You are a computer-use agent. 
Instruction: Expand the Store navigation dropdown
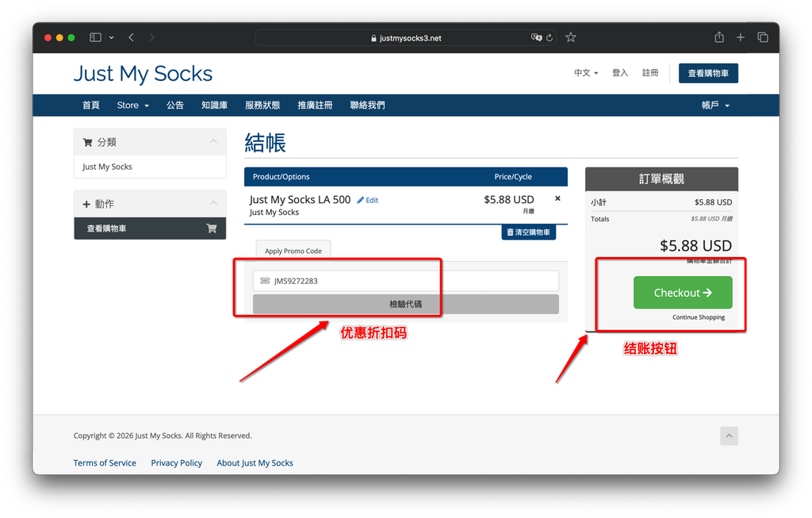tap(132, 106)
